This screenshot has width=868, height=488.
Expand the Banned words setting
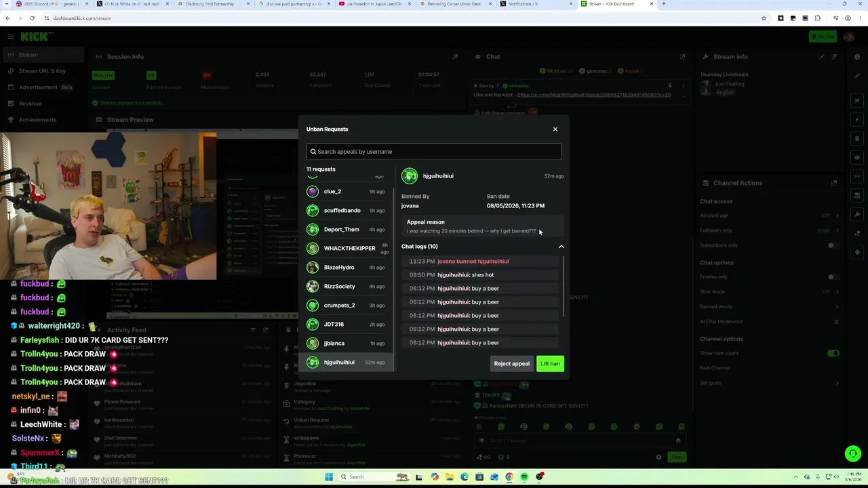click(837, 306)
